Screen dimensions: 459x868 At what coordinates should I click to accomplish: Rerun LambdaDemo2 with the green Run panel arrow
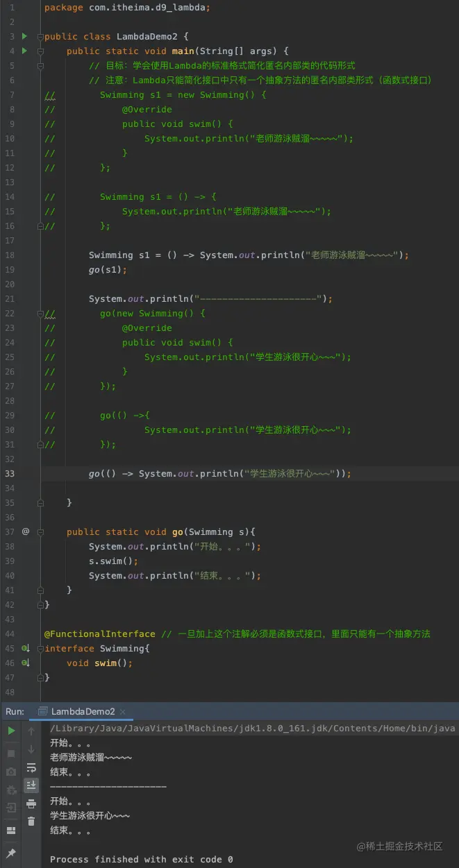point(11,731)
